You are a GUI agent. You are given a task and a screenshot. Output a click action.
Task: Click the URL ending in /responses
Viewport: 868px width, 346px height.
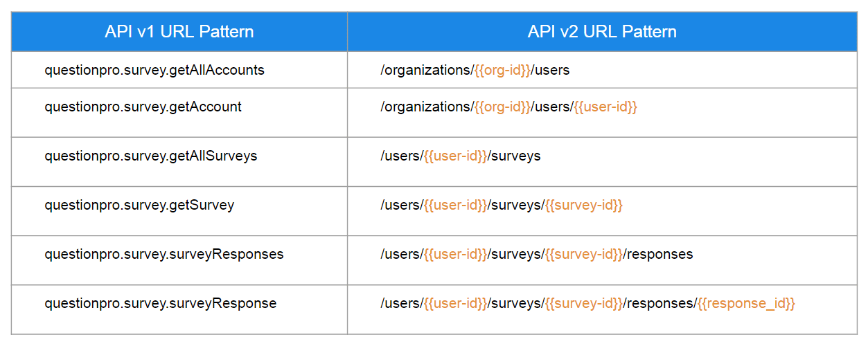537,255
